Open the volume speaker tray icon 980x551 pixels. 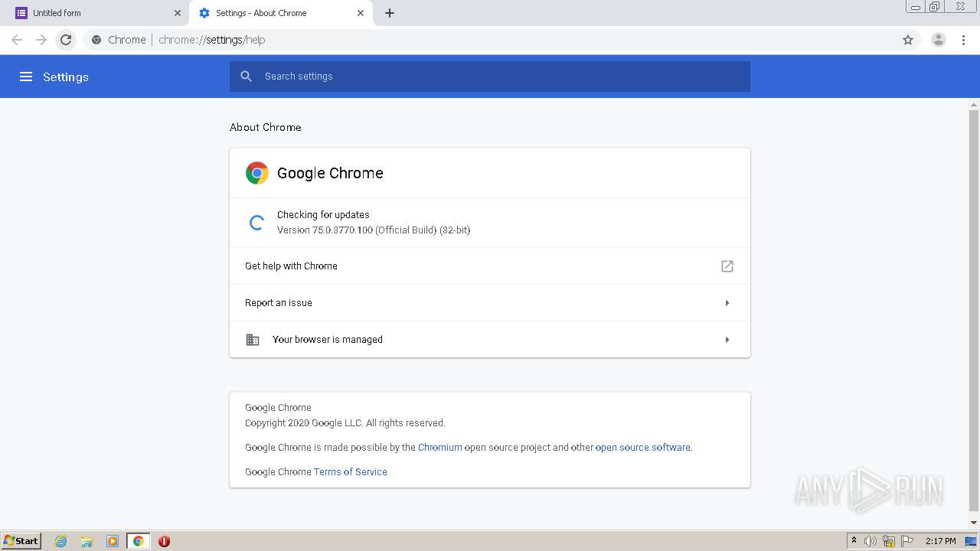871,541
